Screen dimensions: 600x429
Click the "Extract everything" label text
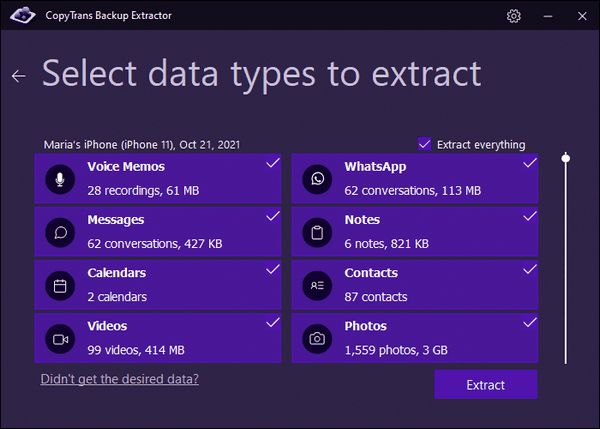(481, 145)
